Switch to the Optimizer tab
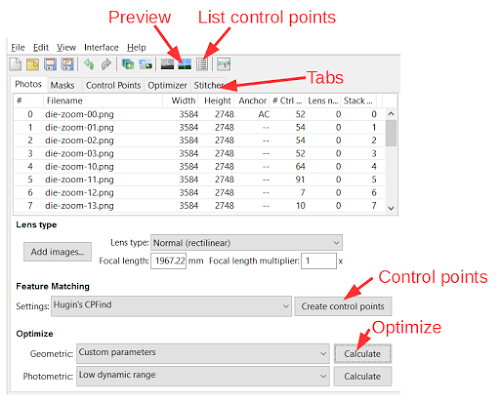 pos(167,85)
